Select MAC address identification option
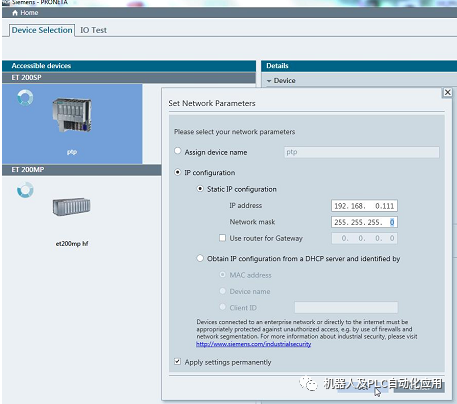457x404 pixels. pyautogui.click(x=222, y=274)
